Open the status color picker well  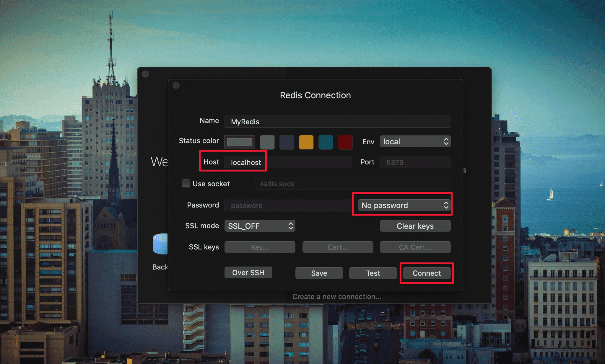click(x=240, y=142)
